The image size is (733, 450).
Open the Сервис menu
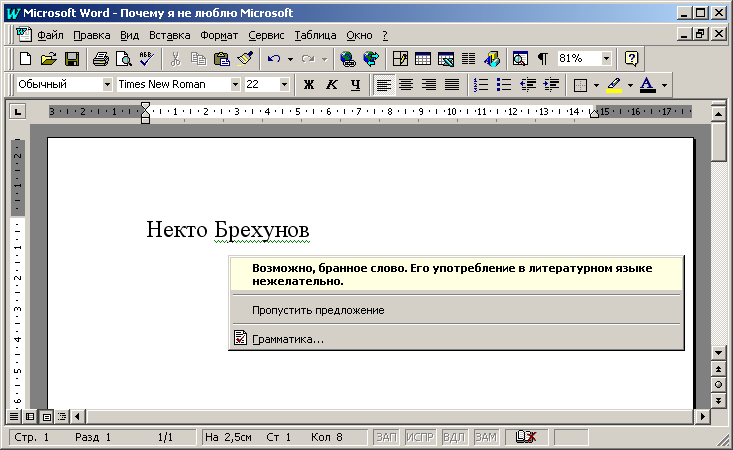coord(264,35)
